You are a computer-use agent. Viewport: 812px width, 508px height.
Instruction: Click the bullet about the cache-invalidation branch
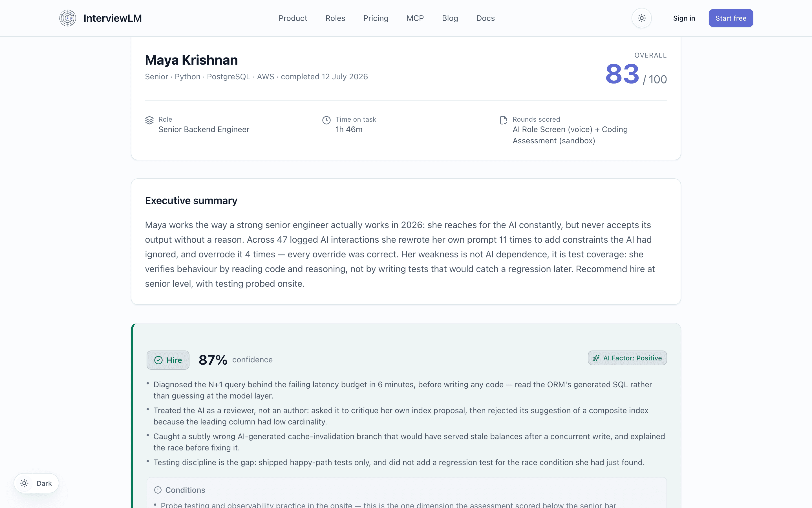(409, 442)
